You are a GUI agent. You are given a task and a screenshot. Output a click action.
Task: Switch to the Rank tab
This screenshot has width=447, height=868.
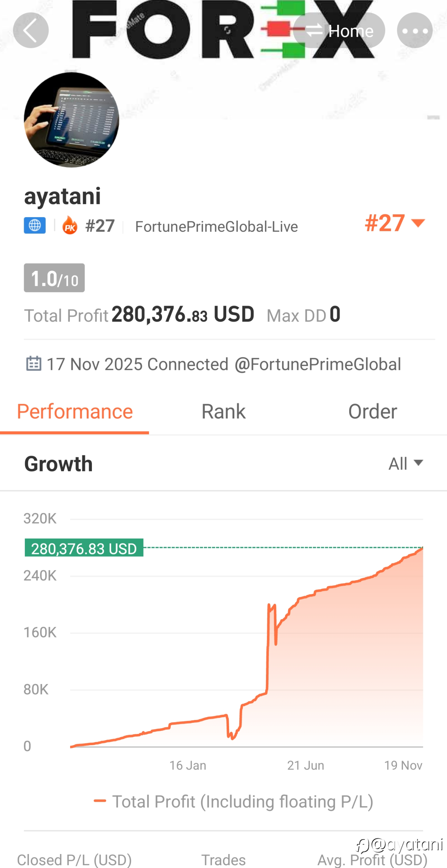223,412
